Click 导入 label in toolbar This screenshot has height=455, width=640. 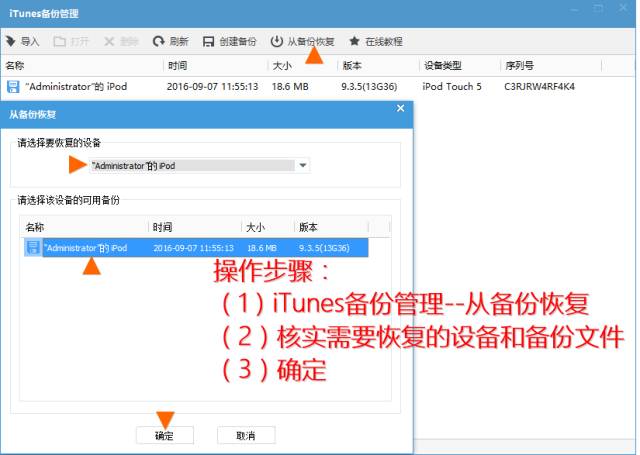click(x=30, y=42)
